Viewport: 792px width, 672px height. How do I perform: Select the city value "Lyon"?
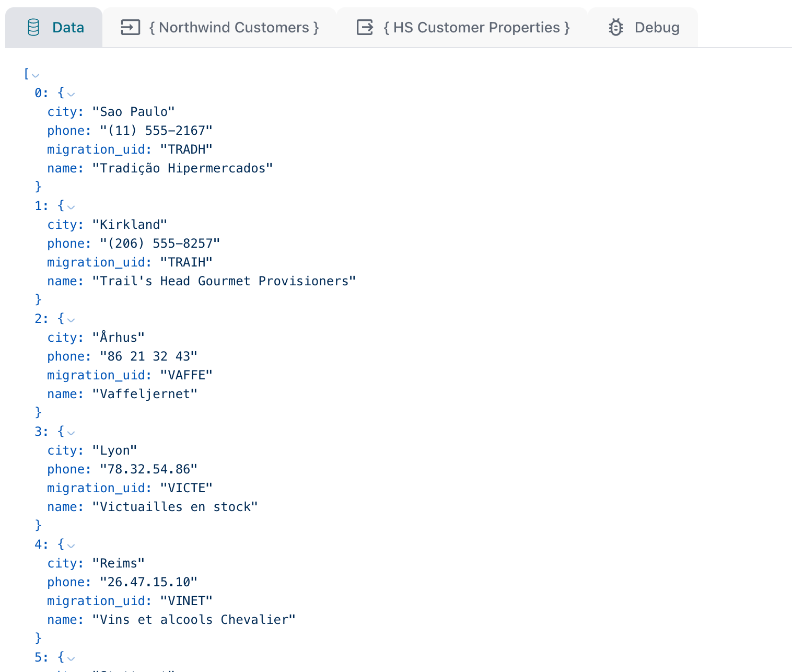click(x=115, y=450)
